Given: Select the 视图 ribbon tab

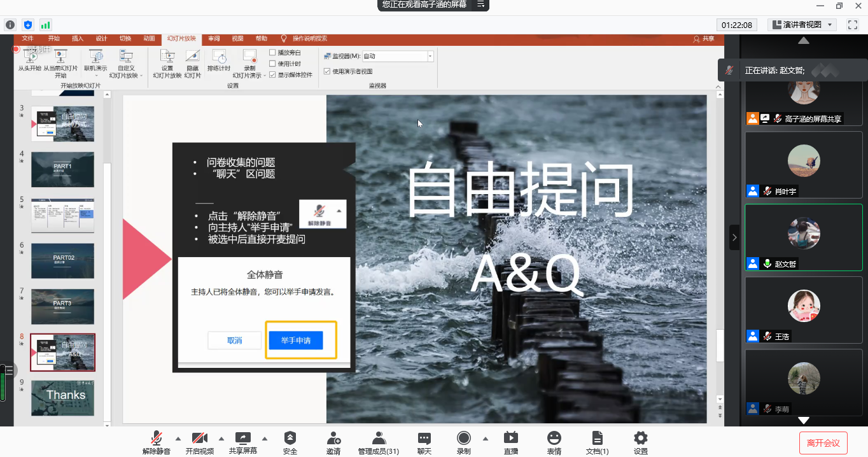Looking at the screenshot, I should pos(237,39).
